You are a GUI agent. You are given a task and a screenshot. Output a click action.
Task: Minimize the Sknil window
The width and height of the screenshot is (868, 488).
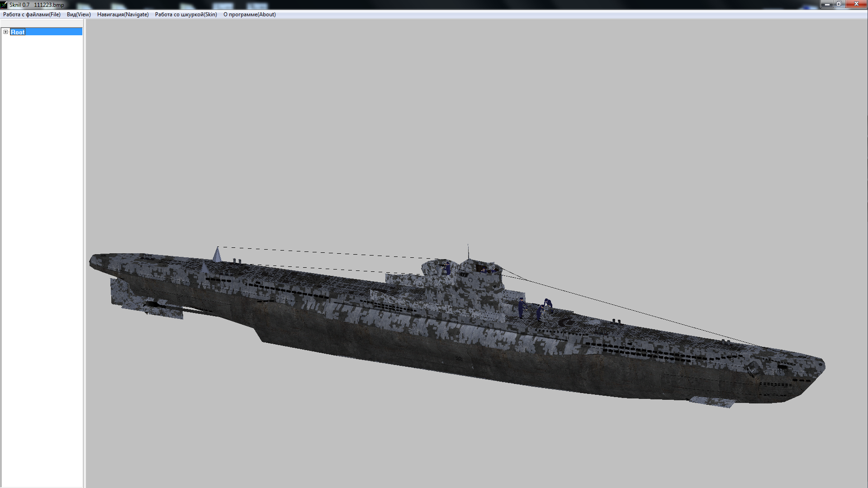coord(827,4)
